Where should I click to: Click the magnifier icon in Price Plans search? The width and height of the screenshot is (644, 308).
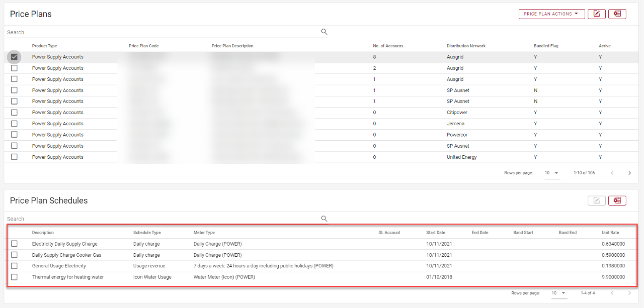[324, 32]
